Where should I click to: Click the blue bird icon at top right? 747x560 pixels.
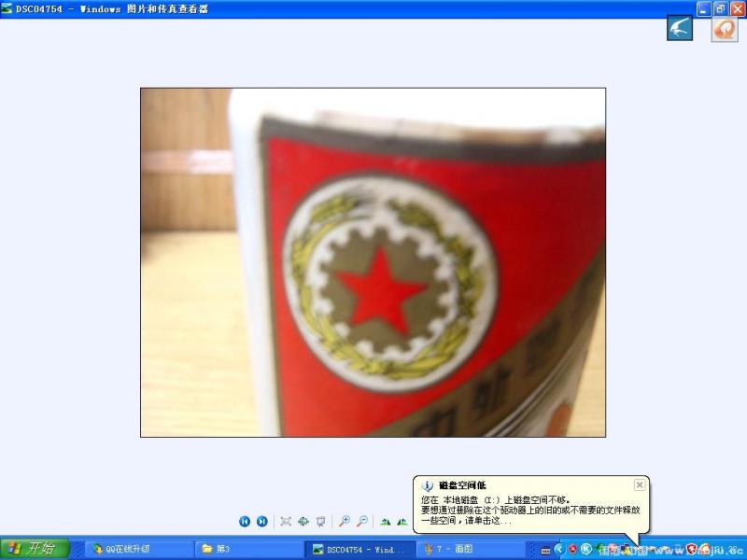(680, 28)
